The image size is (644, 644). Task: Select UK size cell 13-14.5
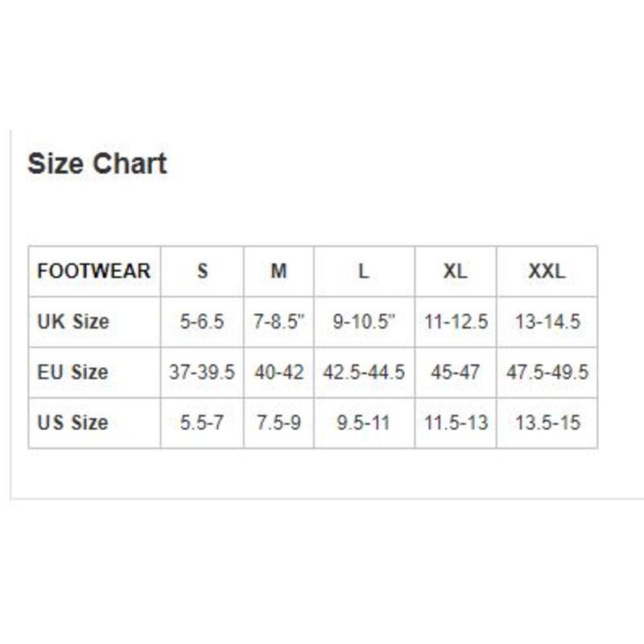pyautogui.click(x=547, y=322)
